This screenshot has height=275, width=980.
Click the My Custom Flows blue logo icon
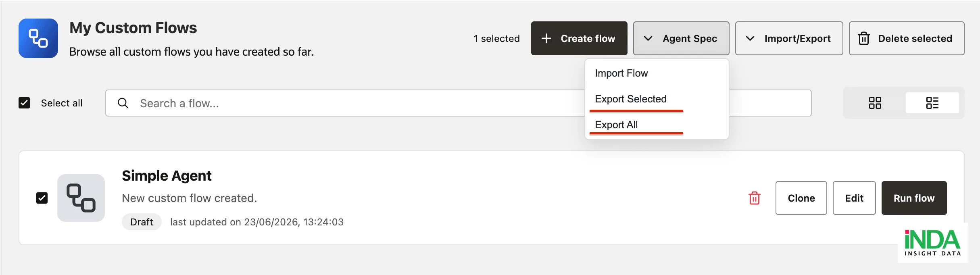pyautogui.click(x=38, y=38)
